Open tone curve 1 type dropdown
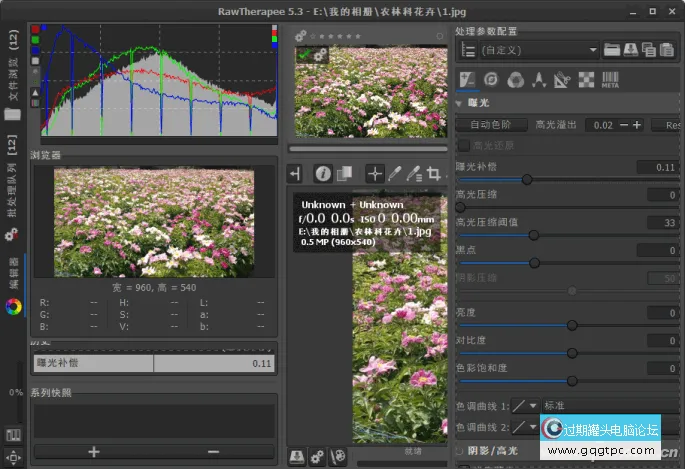The width and height of the screenshot is (685, 469). [524, 406]
